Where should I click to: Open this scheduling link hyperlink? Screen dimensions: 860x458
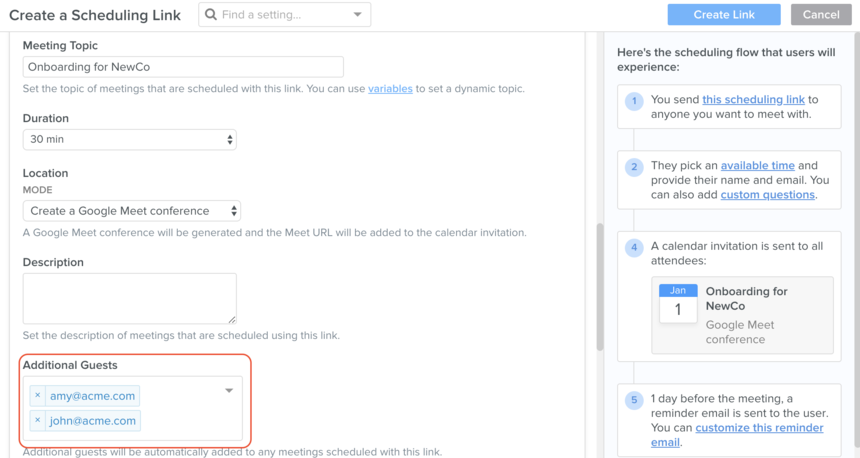754,100
